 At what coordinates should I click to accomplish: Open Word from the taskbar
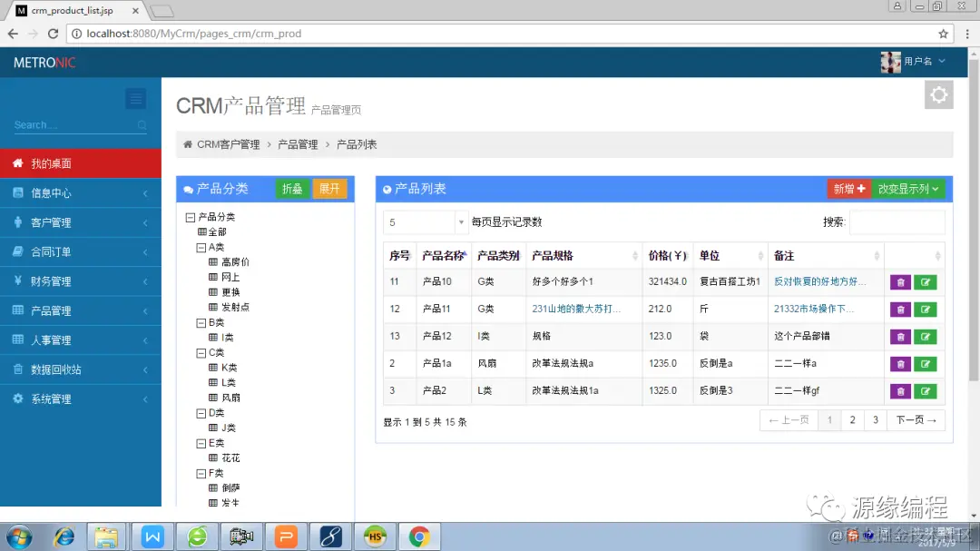152,536
